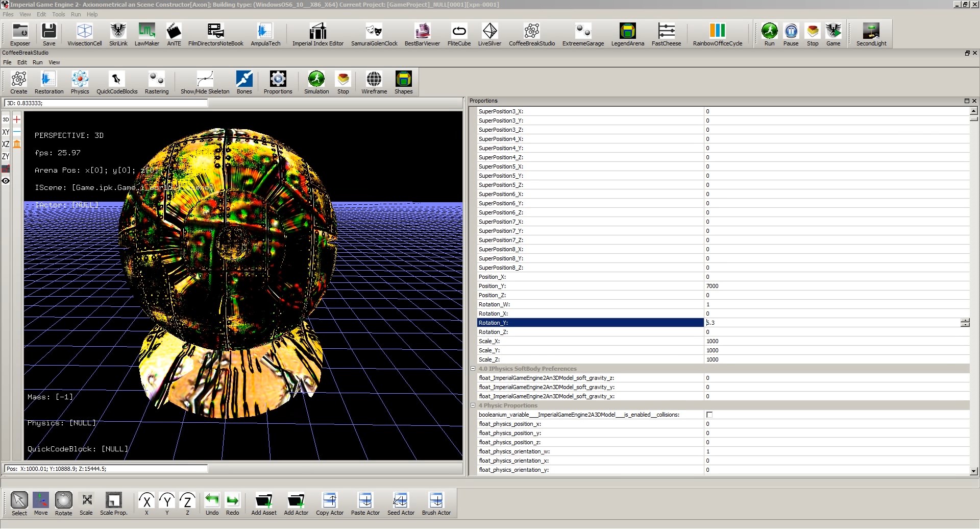The image size is (980, 529).
Task: Open SecondLight tool
Action: [x=871, y=34]
